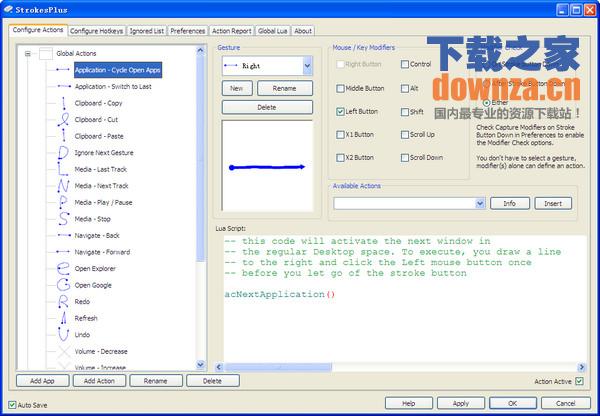Click the OK button

[513, 403]
